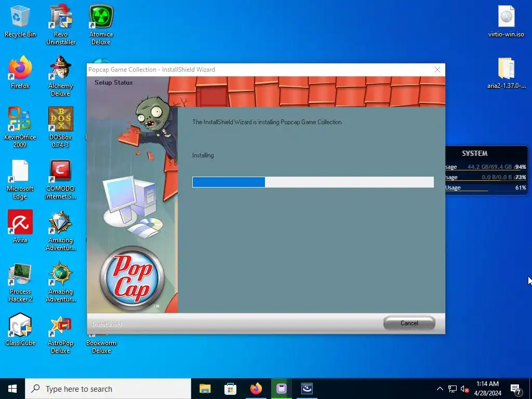The width and height of the screenshot is (532, 399).
Task: Select the DOSBox 0.74-3 shortcut
Action: coord(60,127)
